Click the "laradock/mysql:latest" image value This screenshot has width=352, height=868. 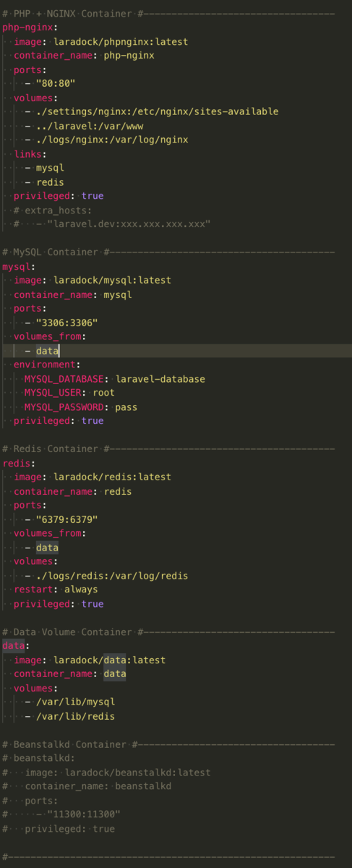(x=112, y=280)
